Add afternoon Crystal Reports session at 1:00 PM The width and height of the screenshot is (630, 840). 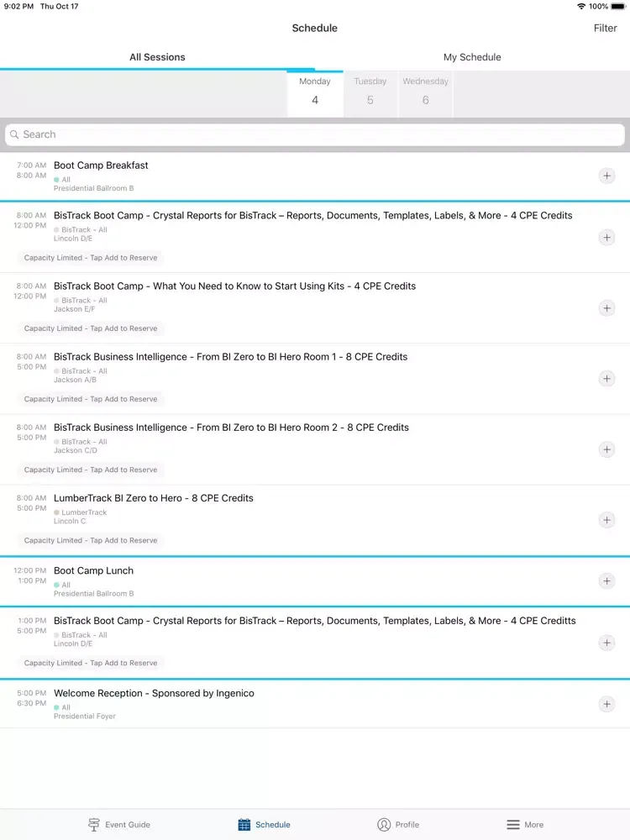pyautogui.click(x=606, y=643)
